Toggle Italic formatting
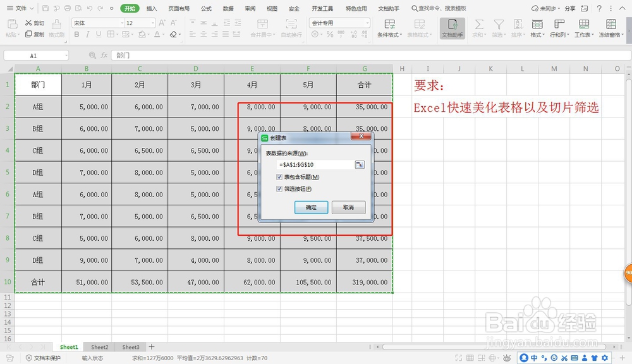Viewport: 632px width, 364px height. pos(87,35)
